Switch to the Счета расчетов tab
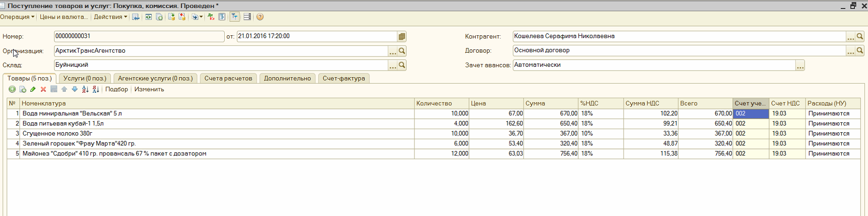Viewport: 868px width, 216px height. (x=228, y=79)
